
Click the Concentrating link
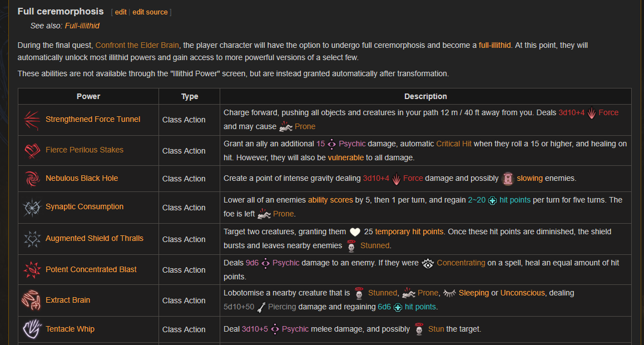[x=461, y=263]
